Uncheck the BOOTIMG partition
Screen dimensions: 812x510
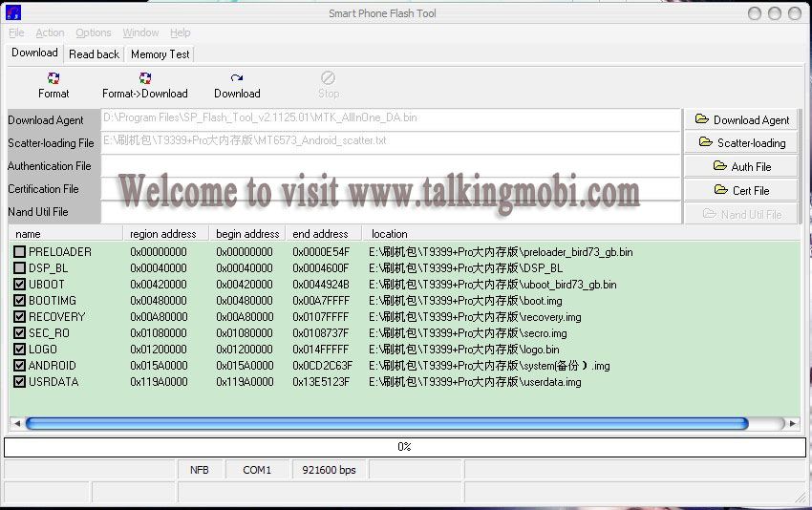coord(20,300)
